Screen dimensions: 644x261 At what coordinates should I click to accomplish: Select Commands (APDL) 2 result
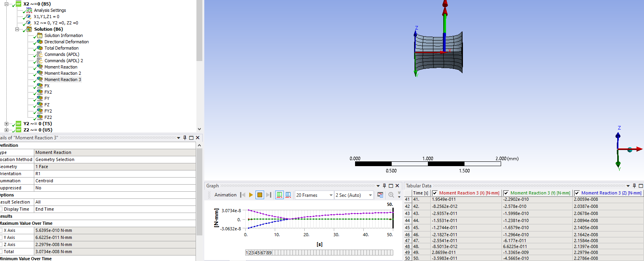coord(63,61)
